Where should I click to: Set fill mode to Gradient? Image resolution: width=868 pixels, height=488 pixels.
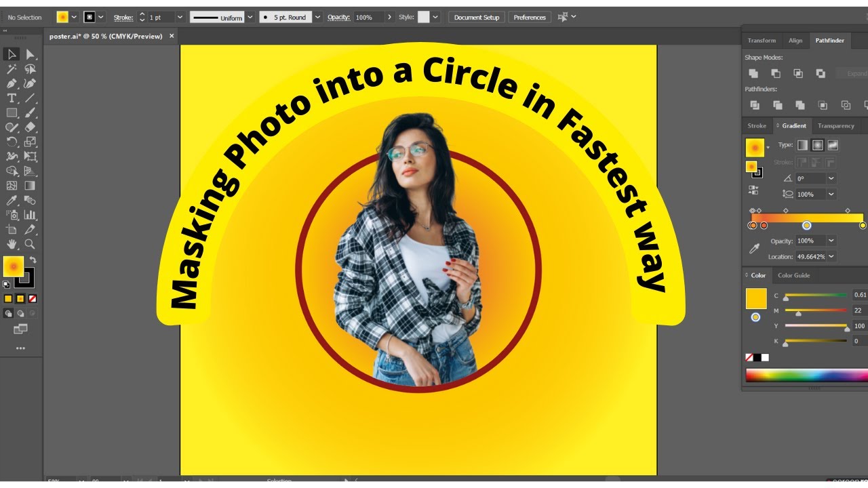pyautogui.click(x=20, y=298)
